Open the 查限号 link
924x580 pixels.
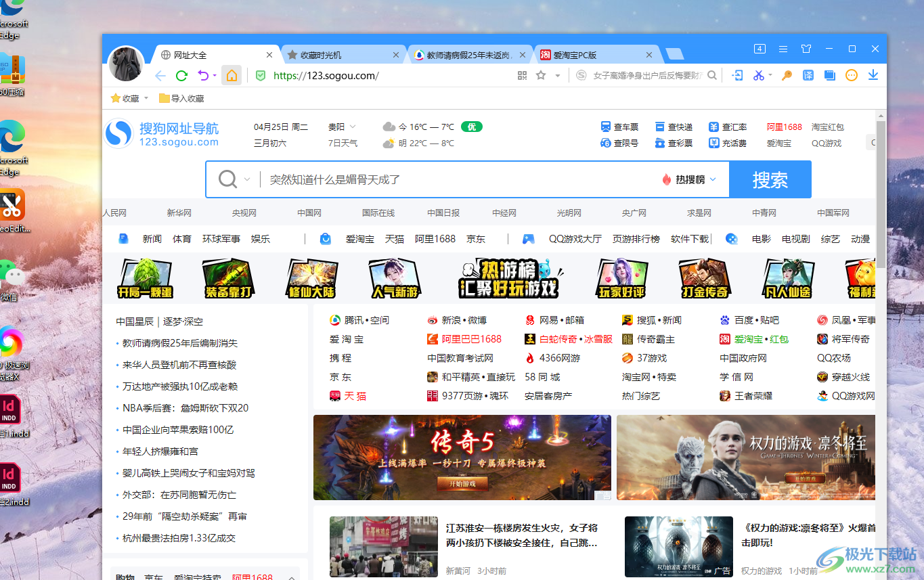pyautogui.click(x=619, y=143)
